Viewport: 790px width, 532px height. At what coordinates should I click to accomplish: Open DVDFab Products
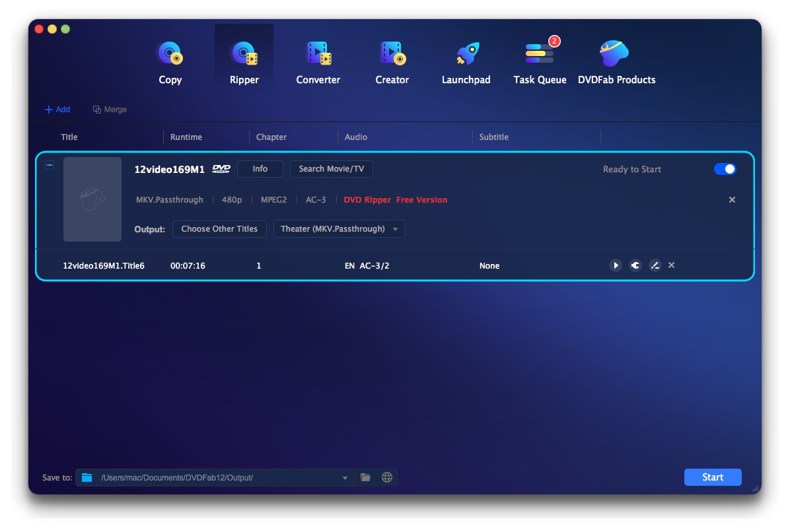616,63
